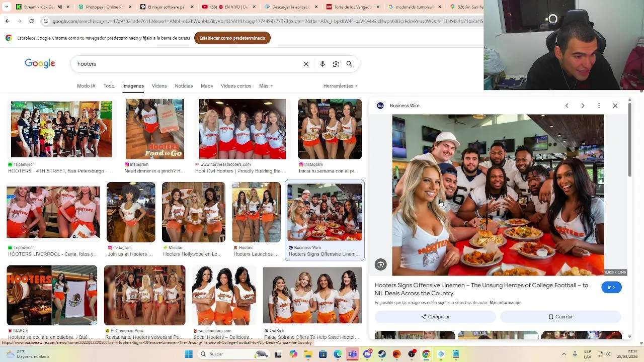Submit search with magnifier icon

click(349, 64)
